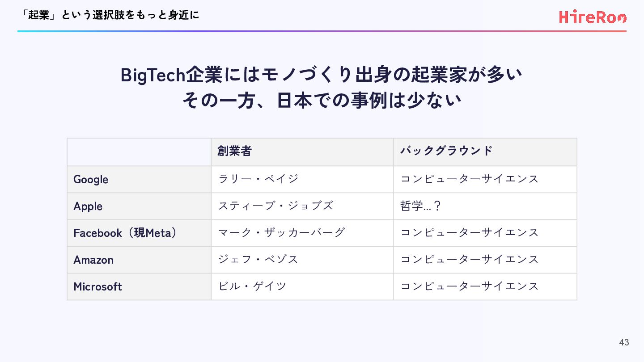
Task: Click the second title line その一方、日本での事例は少ない
Action: coord(322,100)
